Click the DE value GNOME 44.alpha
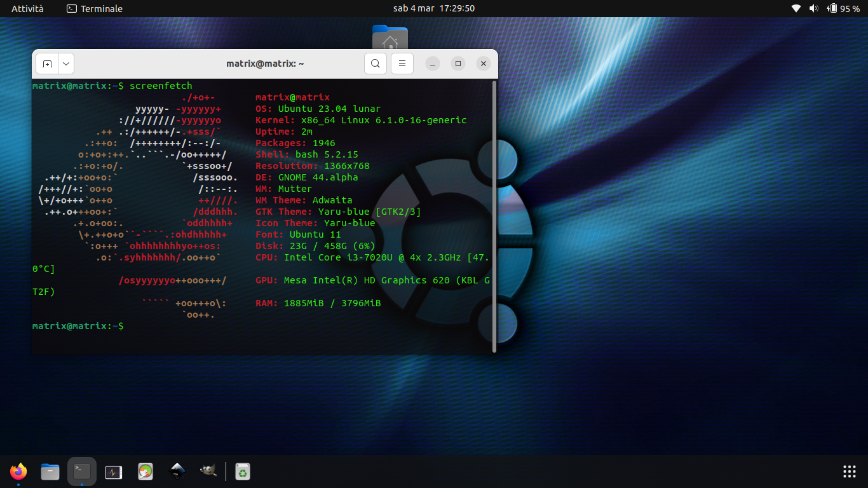868x488 pixels. point(318,177)
